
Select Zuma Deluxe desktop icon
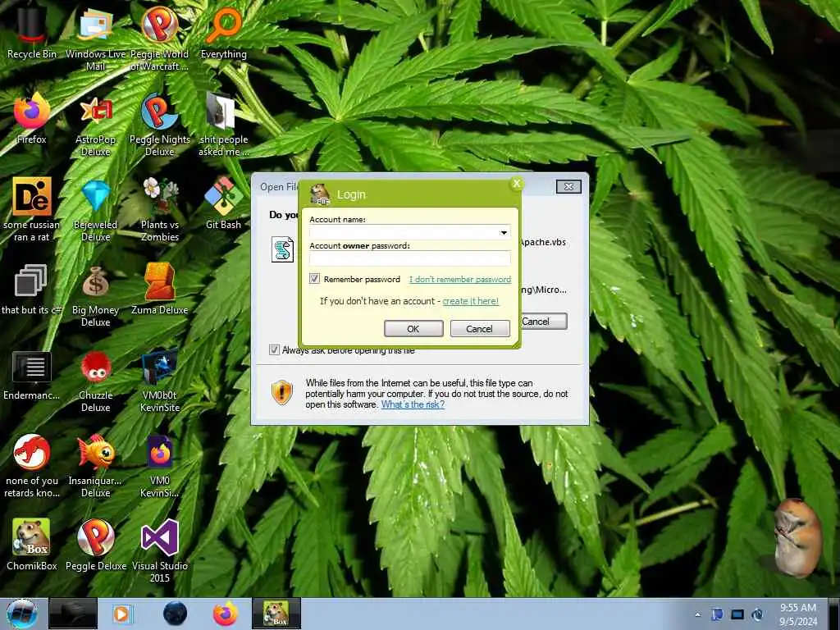(160, 288)
